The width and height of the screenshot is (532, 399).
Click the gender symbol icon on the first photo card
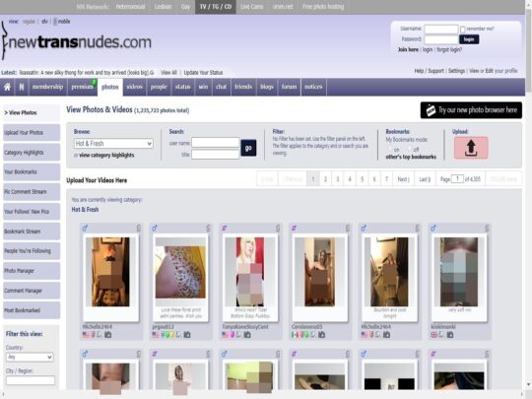click(85, 229)
